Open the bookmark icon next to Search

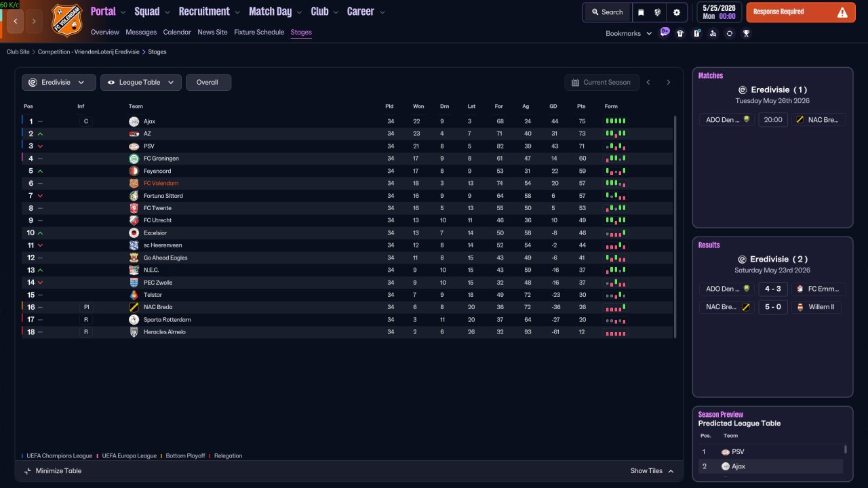[x=642, y=12]
